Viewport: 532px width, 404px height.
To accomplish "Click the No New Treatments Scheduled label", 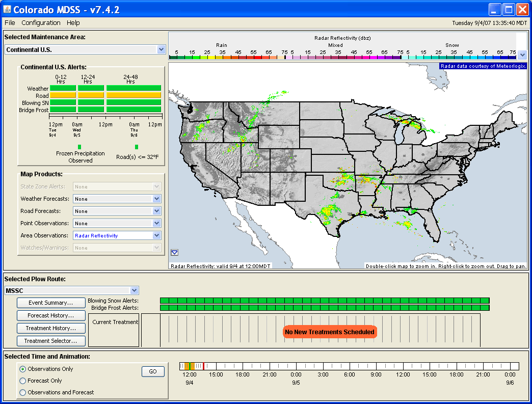I will 329,332.
